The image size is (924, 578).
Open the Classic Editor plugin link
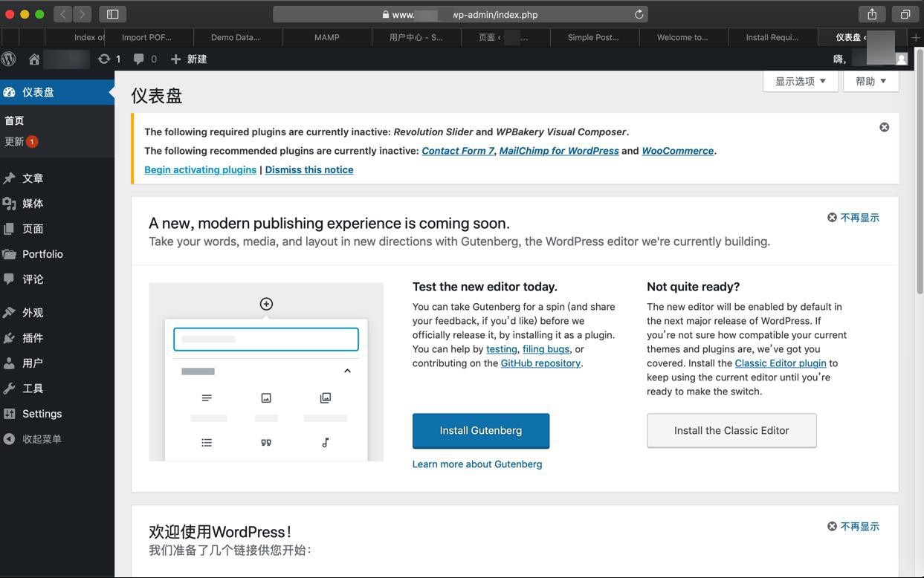[781, 363]
